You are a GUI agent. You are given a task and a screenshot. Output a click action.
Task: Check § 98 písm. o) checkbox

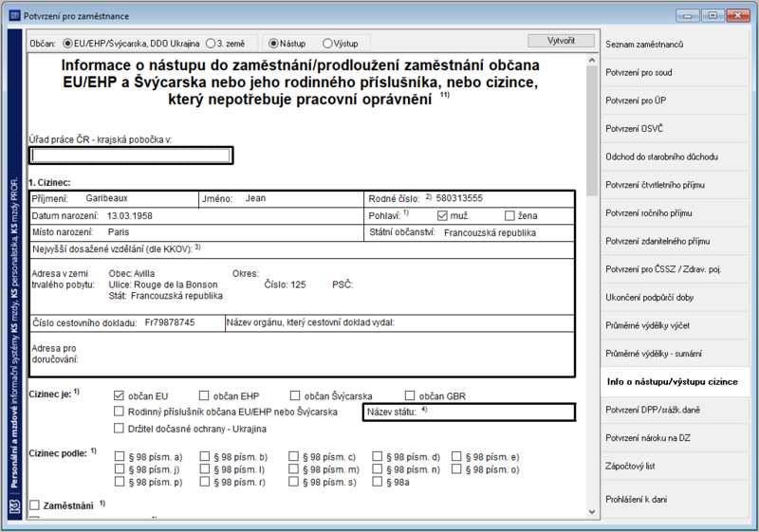(x=456, y=468)
